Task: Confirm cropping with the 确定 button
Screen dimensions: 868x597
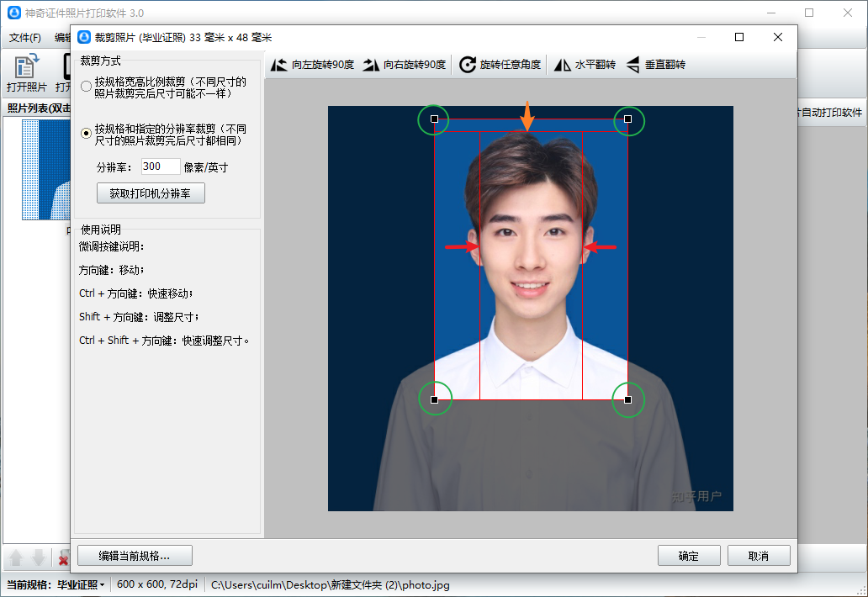Action: (688, 556)
